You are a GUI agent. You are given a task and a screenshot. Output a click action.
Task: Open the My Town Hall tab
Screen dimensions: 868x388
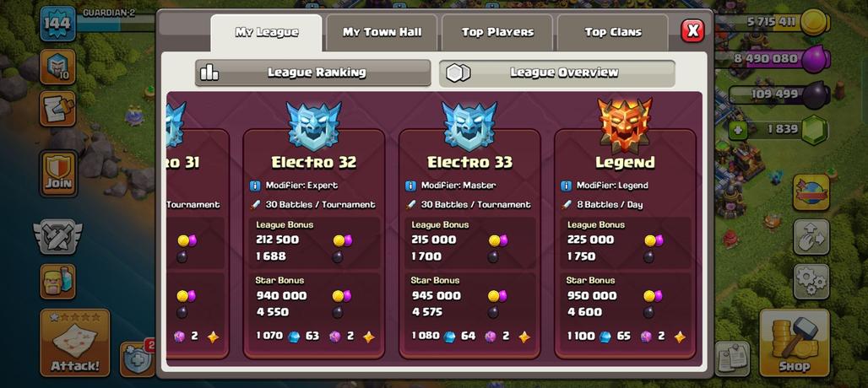[x=382, y=33]
